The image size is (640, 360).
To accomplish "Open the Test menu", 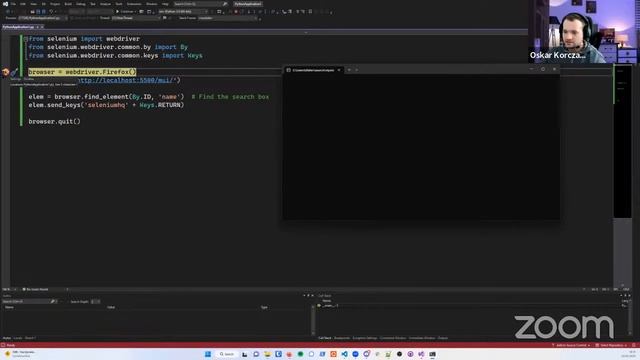I will (93, 4).
